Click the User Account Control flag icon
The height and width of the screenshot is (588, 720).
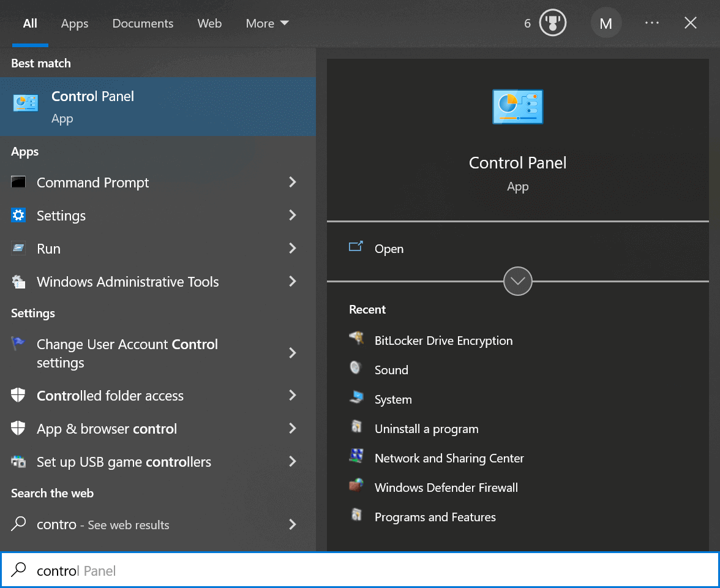18,344
